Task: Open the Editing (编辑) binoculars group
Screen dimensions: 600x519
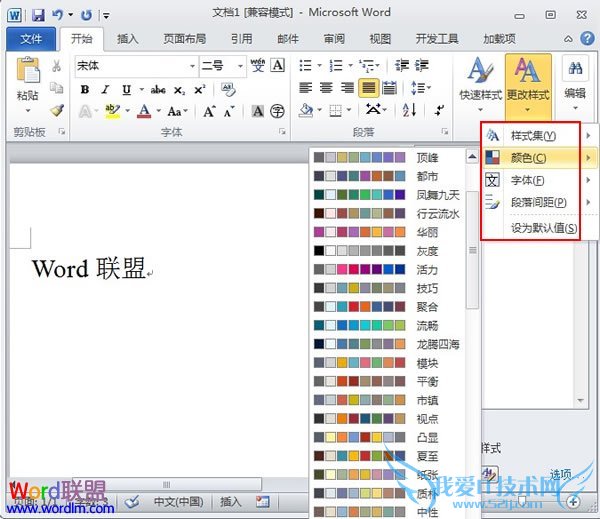Action: [575, 78]
